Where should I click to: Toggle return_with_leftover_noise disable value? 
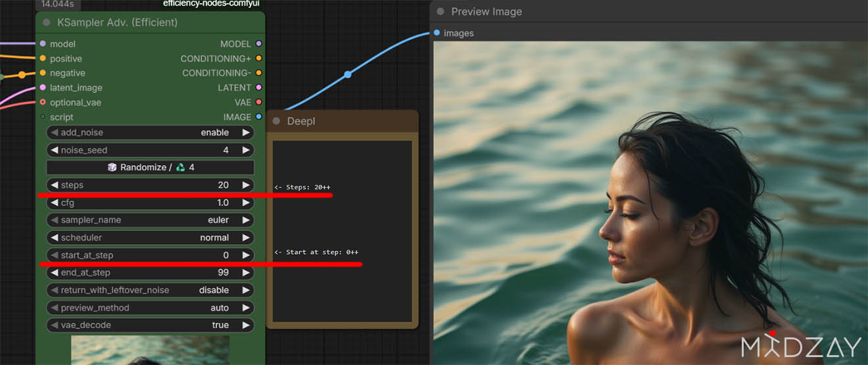[x=150, y=290]
